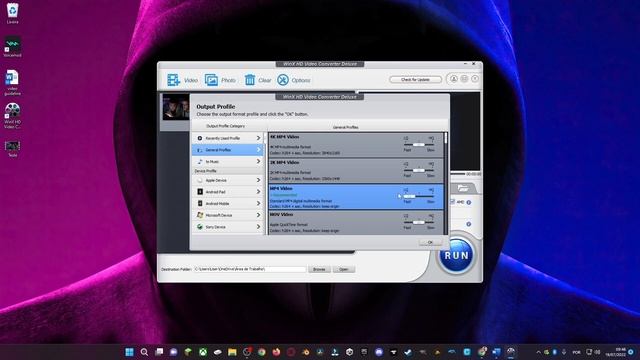Open the Options wrench icon

click(282, 80)
